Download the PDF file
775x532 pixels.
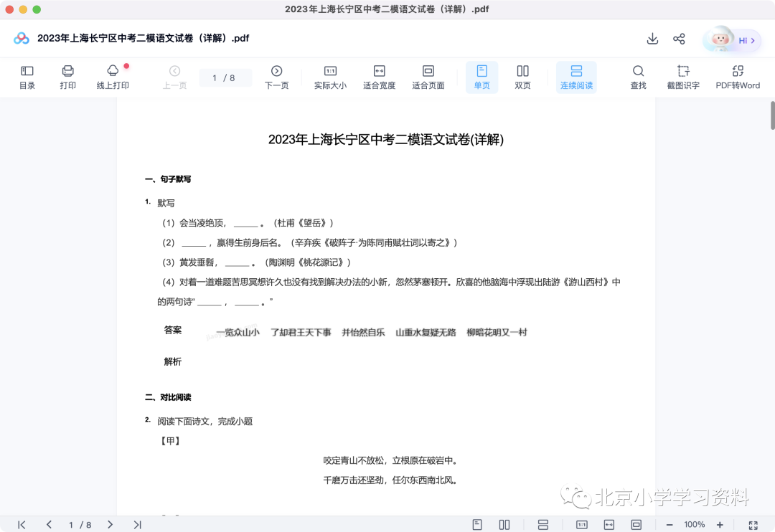[x=652, y=39]
